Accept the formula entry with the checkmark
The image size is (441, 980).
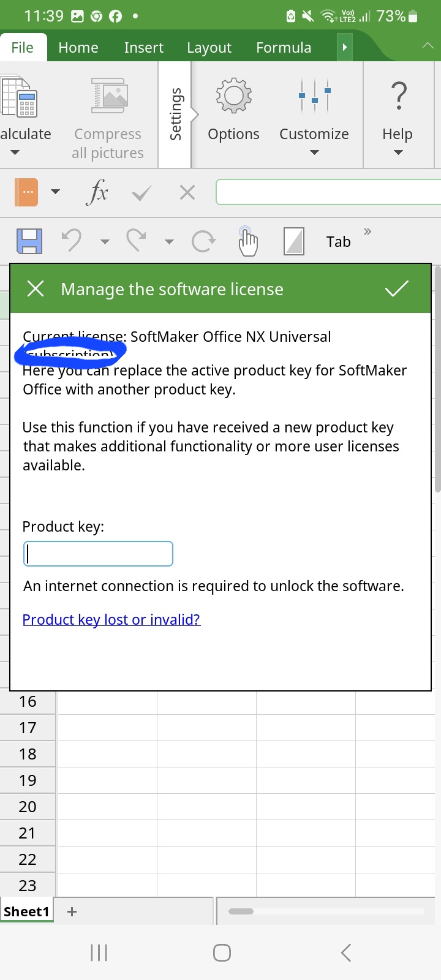point(141,194)
